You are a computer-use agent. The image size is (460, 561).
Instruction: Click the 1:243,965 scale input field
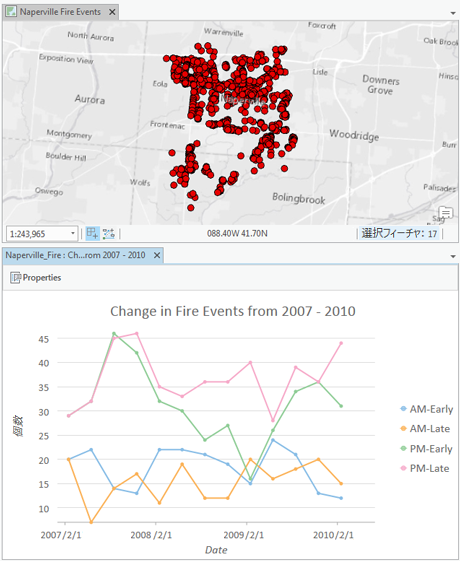(38, 234)
